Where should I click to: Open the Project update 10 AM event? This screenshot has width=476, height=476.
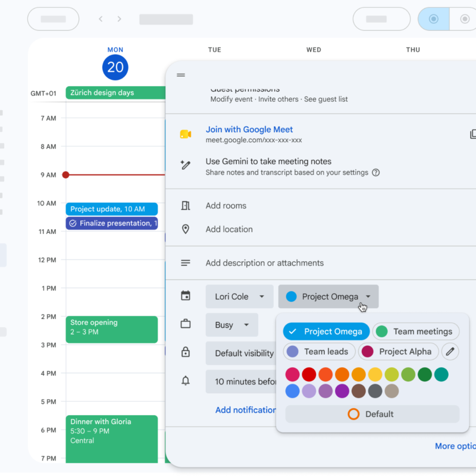pos(112,209)
